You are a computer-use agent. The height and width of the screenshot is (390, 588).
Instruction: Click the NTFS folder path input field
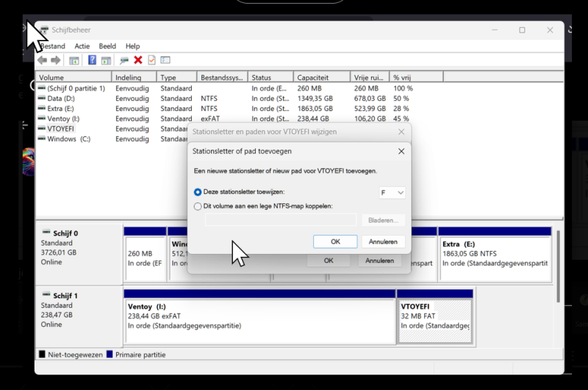[281, 220]
